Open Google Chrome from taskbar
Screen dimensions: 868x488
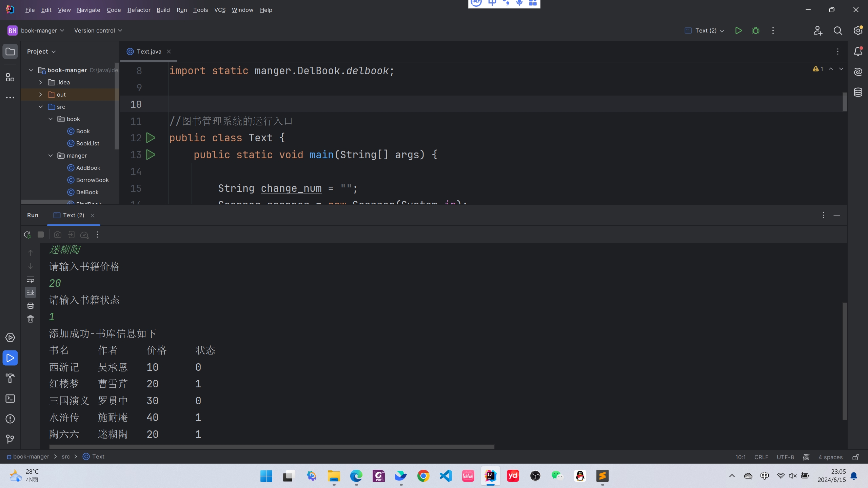[x=423, y=476]
